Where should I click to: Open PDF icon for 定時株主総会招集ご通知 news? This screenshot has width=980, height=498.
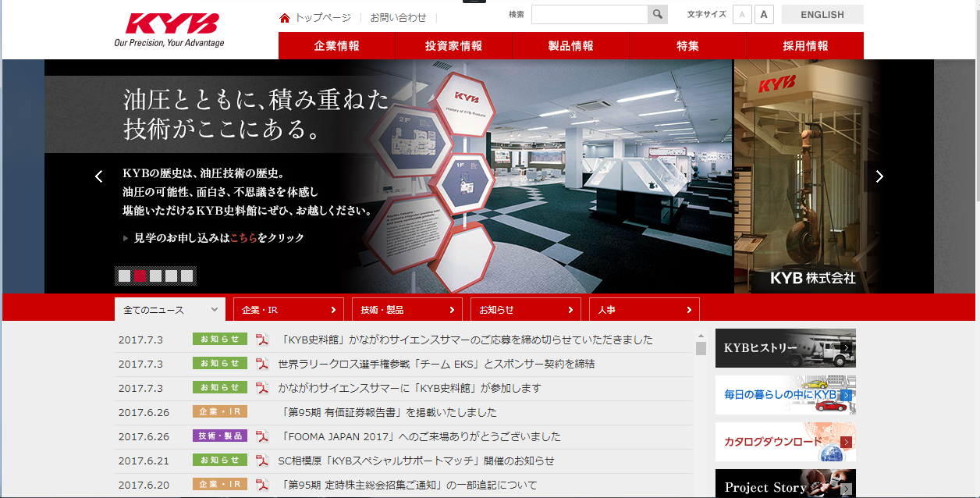click(x=262, y=485)
